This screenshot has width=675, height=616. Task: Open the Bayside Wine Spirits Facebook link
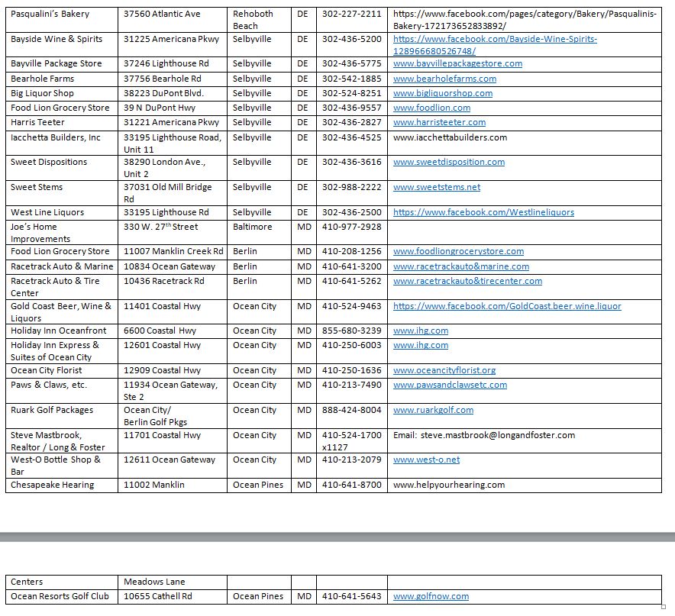(495, 45)
